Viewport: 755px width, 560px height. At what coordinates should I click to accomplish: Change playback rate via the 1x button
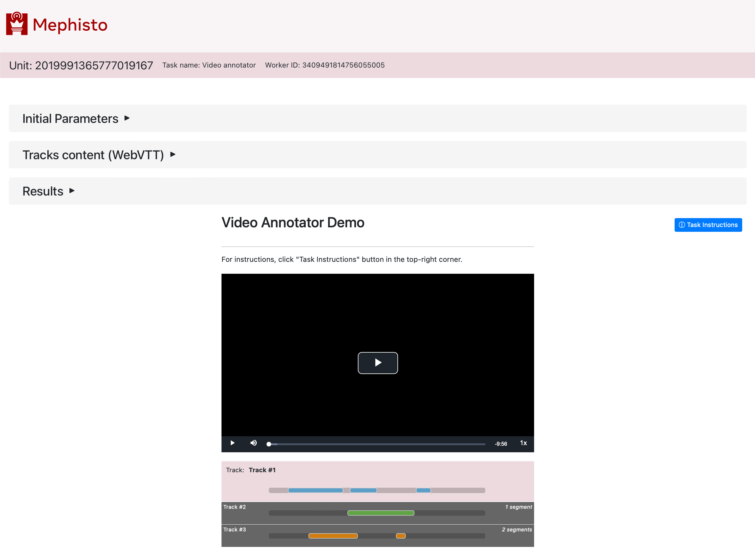(x=523, y=443)
